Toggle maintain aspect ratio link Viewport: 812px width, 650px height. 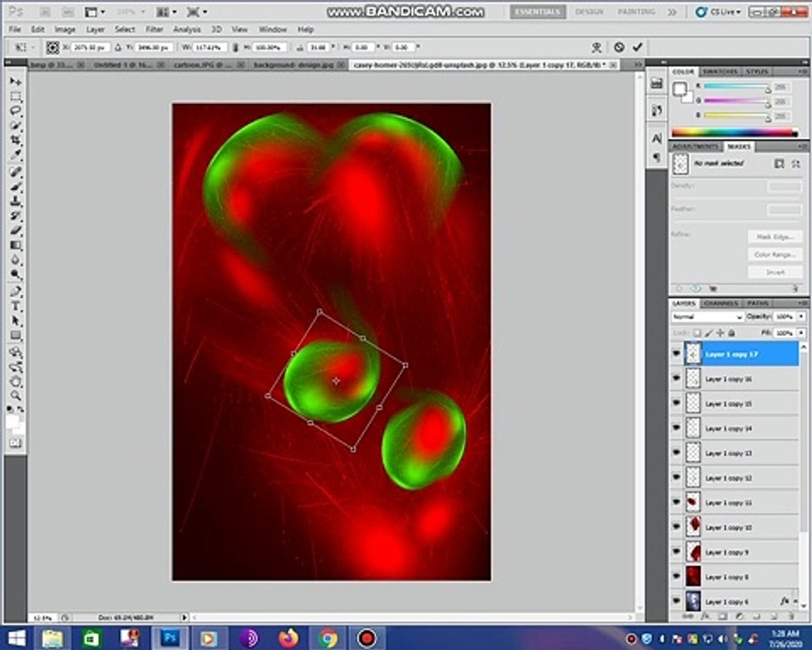pyautogui.click(x=235, y=48)
